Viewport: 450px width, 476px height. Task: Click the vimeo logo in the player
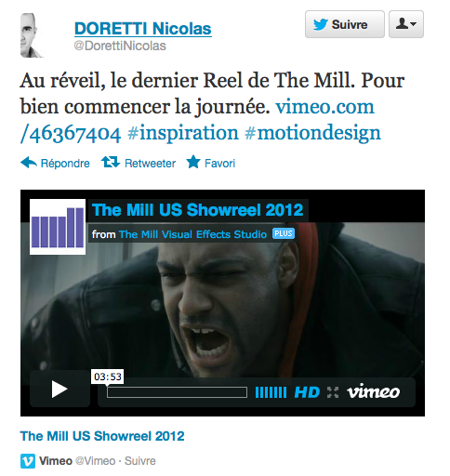tap(373, 391)
